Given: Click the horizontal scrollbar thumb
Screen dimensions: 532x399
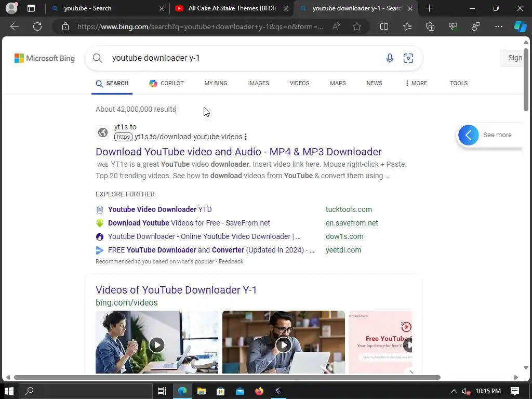Looking at the screenshot, I should tap(227, 377).
